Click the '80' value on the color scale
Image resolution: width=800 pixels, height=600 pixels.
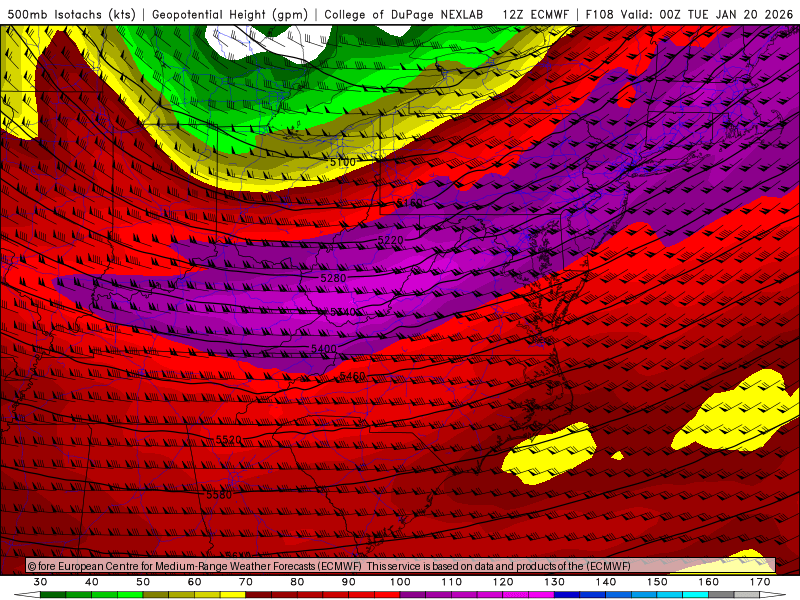(297, 582)
